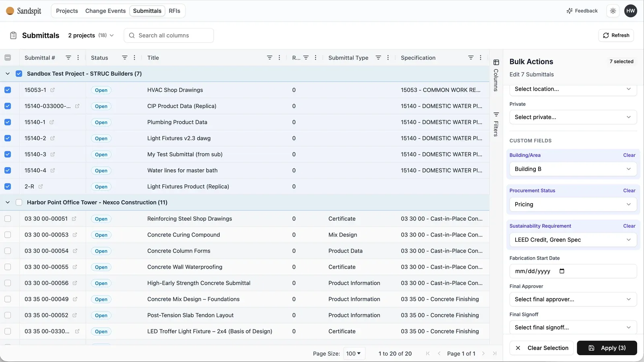644x362 pixels.
Task: Open the Title column filter icon
Action: (x=270, y=58)
